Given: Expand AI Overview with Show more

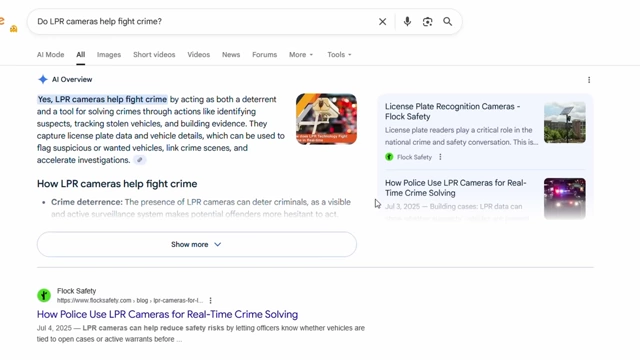Looking at the screenshot, I should click(x=197, y=244).
